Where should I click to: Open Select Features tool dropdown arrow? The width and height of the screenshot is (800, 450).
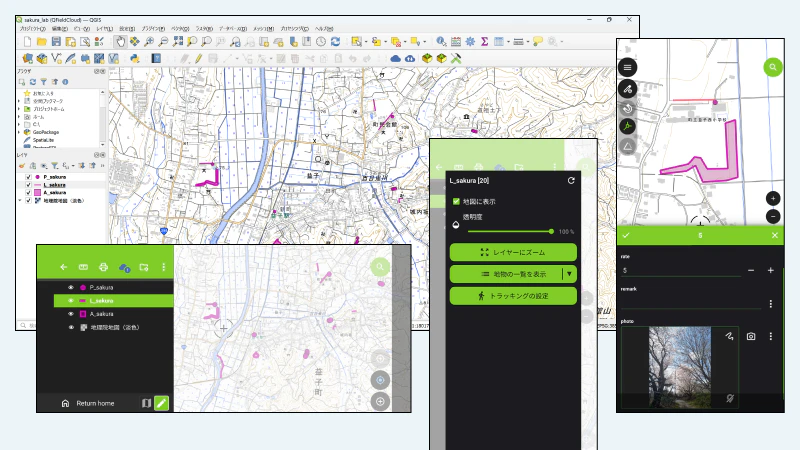pos(365,42)
